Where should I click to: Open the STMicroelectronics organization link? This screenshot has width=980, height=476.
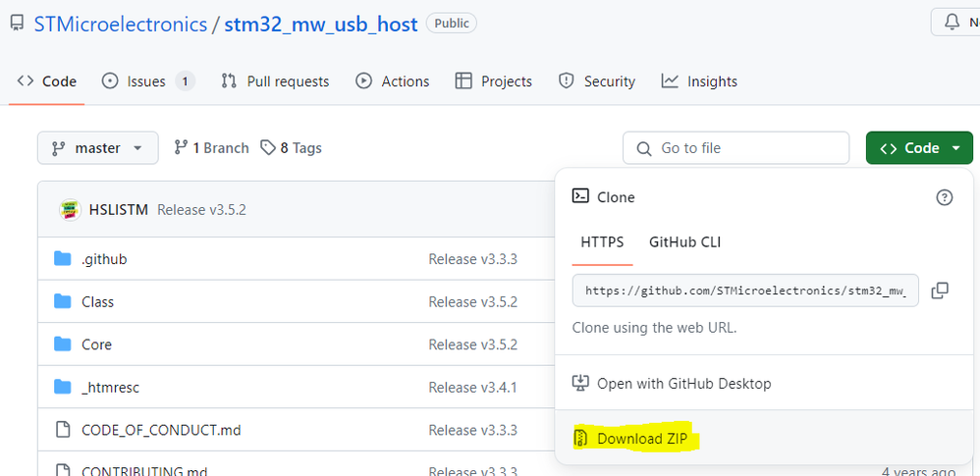pos(120,25)
